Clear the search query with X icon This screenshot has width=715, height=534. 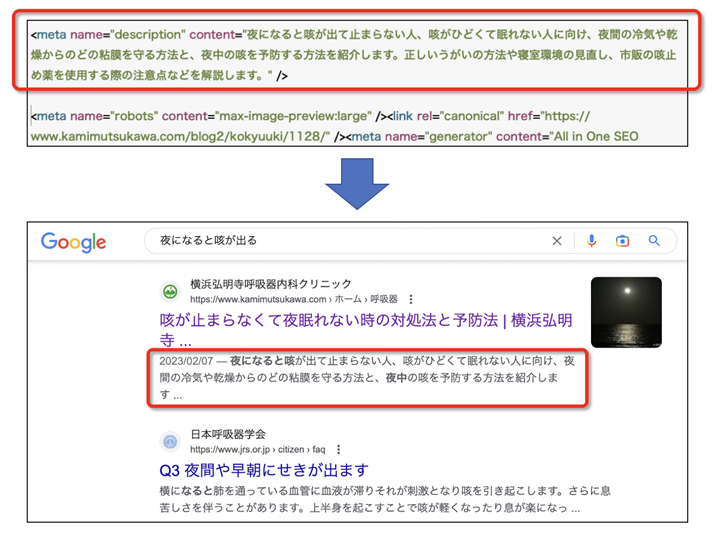(557, 241)
